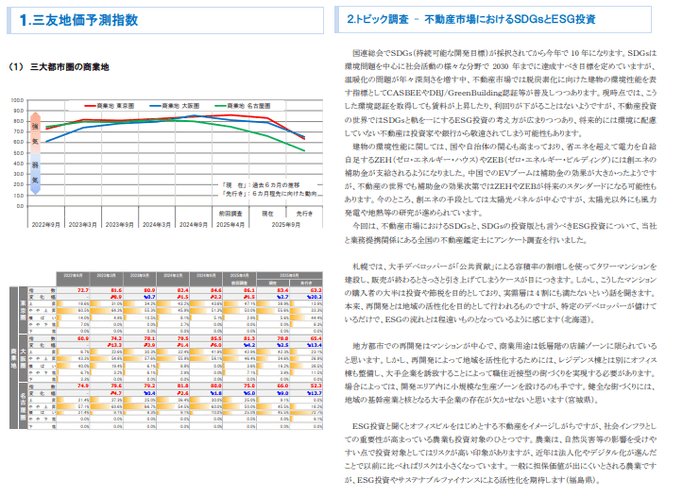700x500 pixels.
Task: Click the Tokyo index value '86.1'
Action: click(249, 290)
